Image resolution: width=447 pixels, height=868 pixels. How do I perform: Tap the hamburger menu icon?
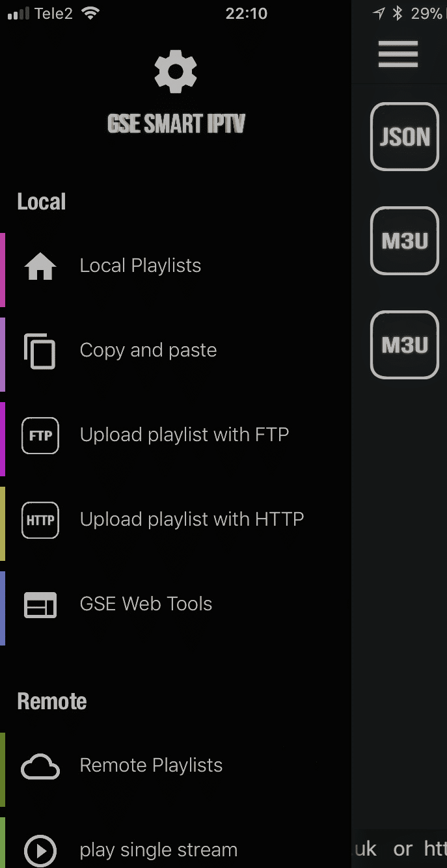click(x=398, y=54)
